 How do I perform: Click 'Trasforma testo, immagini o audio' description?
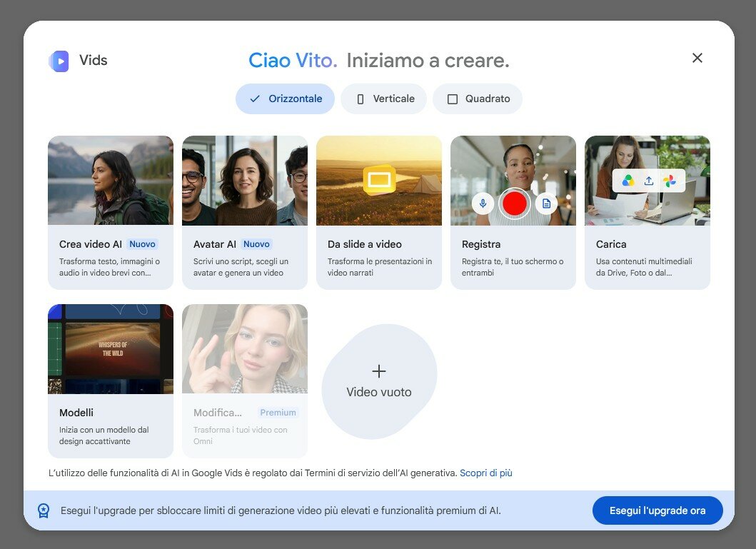coord(109,267)
